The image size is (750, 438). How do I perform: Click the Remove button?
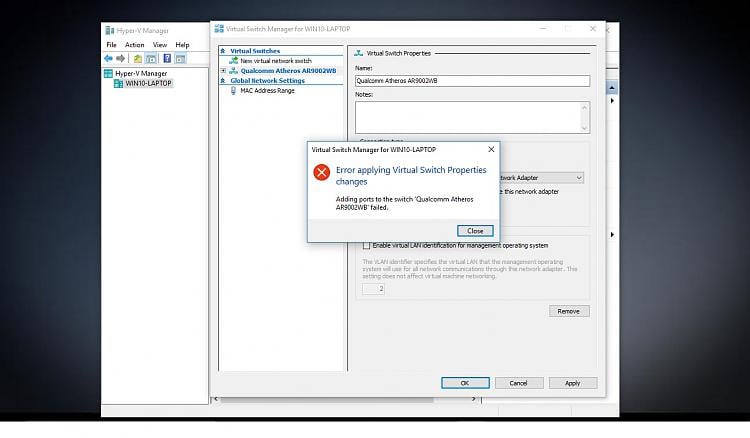[569, 311]
